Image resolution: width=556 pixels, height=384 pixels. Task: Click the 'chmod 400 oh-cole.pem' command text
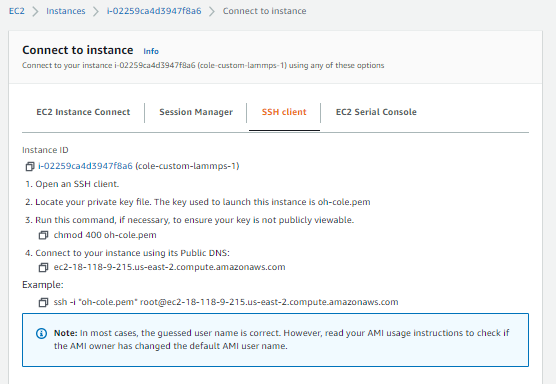[105, 235]
